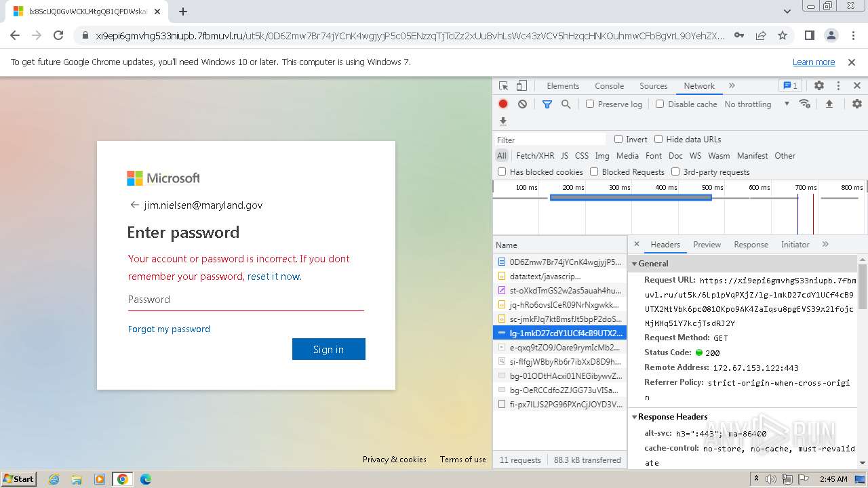Click Forgot my password link
This screenshot has width=868, height=488.
[169, 329]
